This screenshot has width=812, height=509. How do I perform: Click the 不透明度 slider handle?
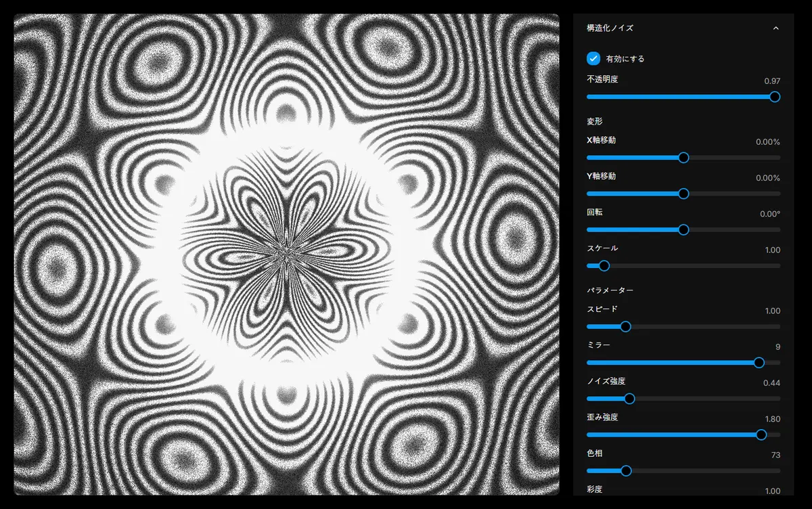[774, 97]
